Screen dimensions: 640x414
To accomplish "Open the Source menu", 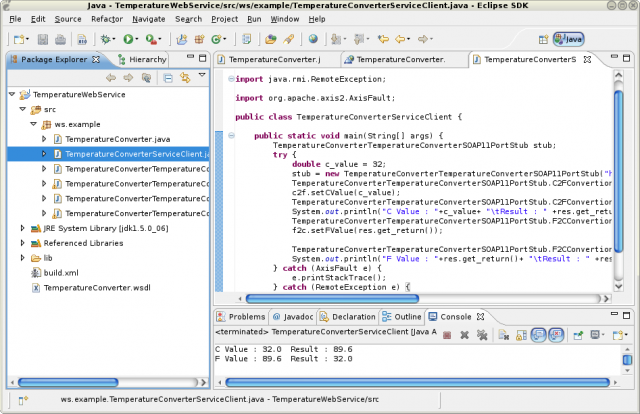I will [68, 19].
